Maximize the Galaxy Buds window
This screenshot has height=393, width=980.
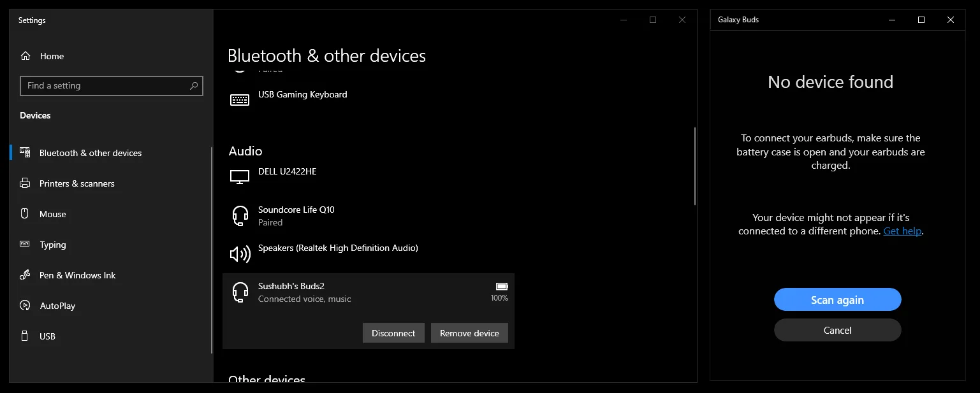point(921,20)
